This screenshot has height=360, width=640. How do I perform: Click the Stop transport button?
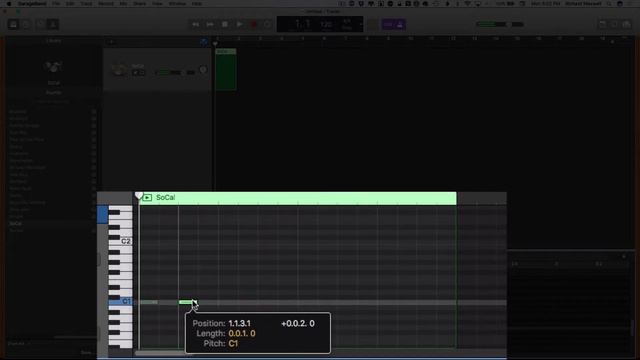click(224, 24)
